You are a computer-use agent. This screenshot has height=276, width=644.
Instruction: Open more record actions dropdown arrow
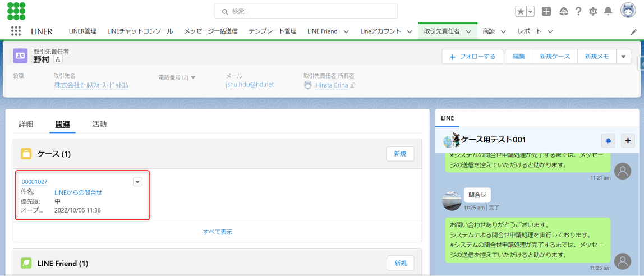pyautogui.click(x=623, y=57)
